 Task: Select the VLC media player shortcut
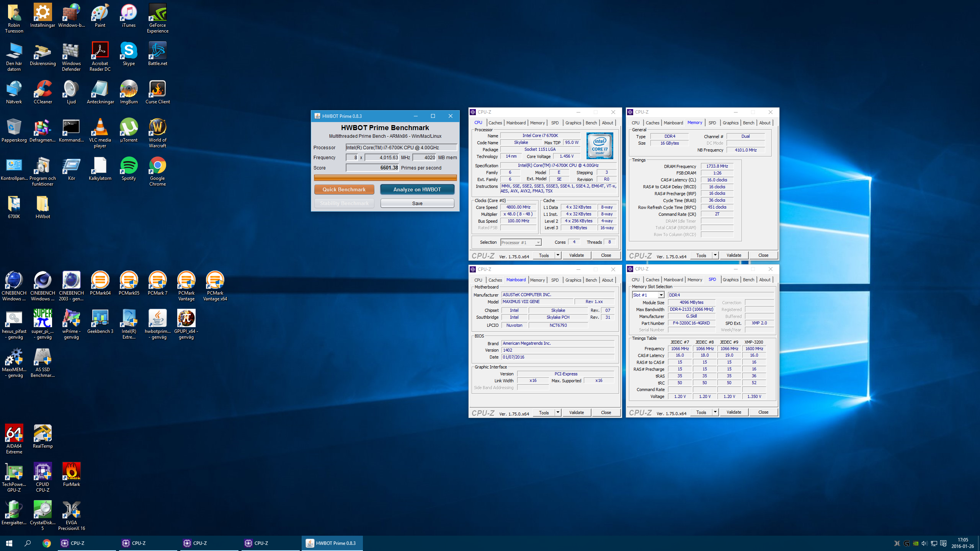[x=100, y=133]
